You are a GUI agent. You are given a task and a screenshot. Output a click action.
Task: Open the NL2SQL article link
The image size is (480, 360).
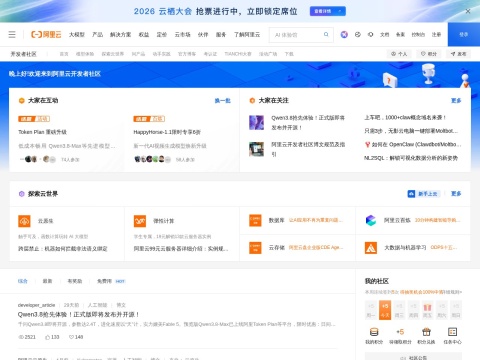411,158
